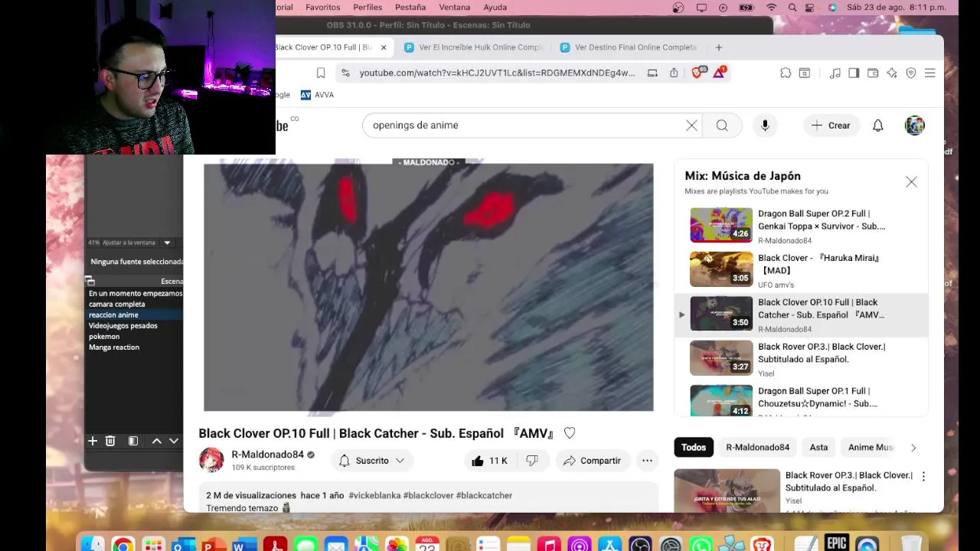Click the Compartir button
Viewport: 980px width, 551px height.
tap(592, 461)
